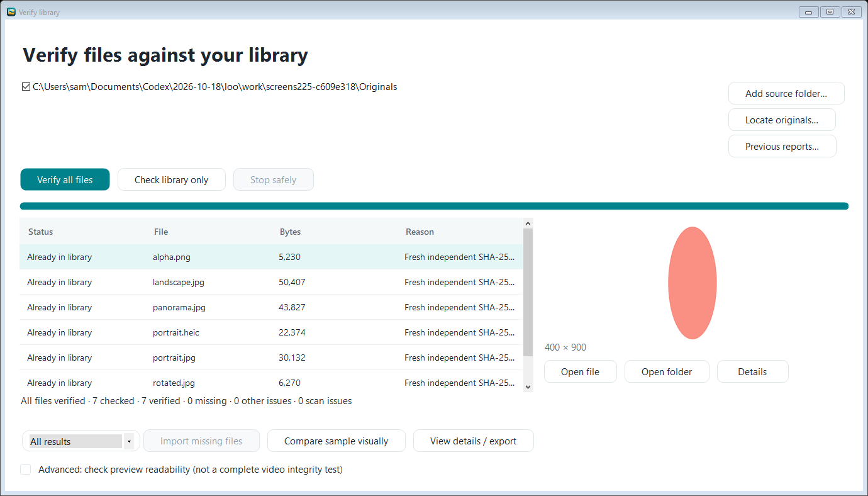Run Check library only
868x496 pixels.
(x=171, y=179)
